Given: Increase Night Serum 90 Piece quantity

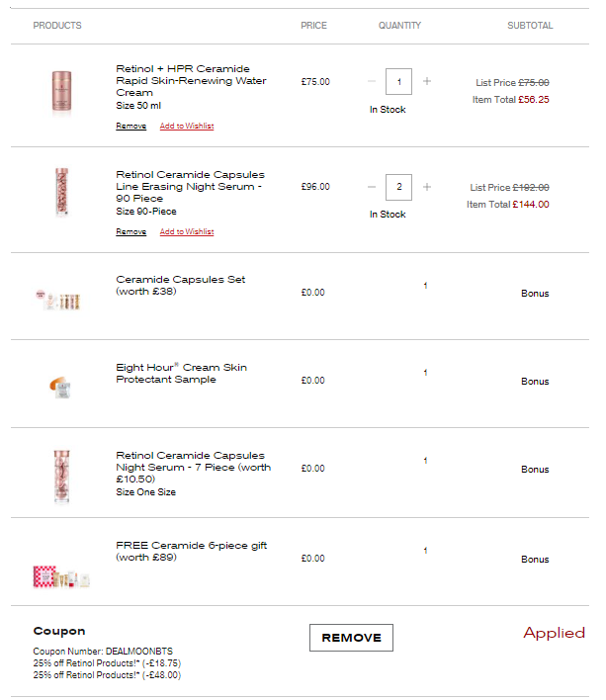Looking at the screenshot, I should click(x=427, y=186).
